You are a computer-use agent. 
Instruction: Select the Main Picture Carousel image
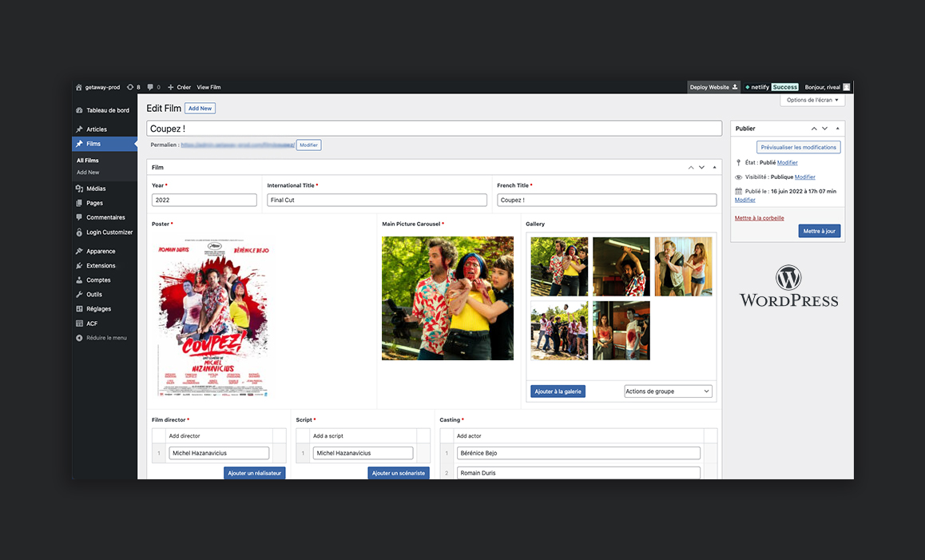point(447,298)
